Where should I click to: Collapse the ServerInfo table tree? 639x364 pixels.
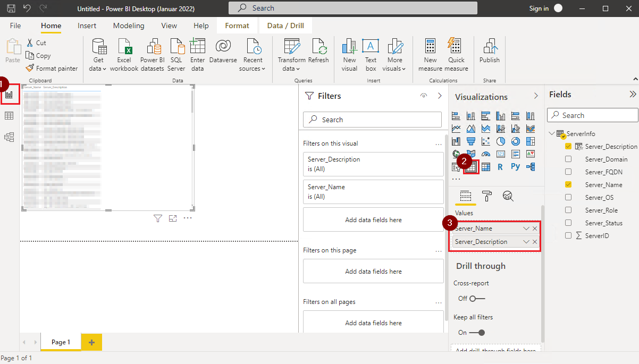(x=552, y=134)
